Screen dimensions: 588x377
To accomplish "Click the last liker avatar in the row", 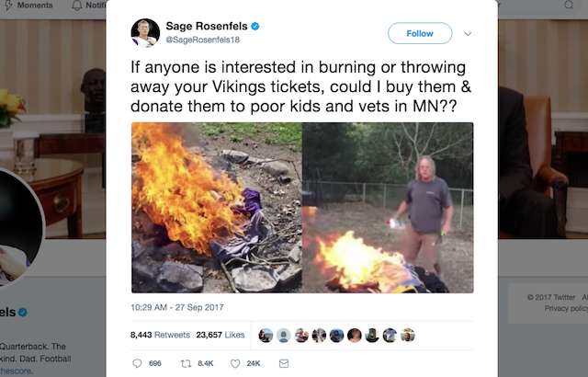I will point(407,335).
